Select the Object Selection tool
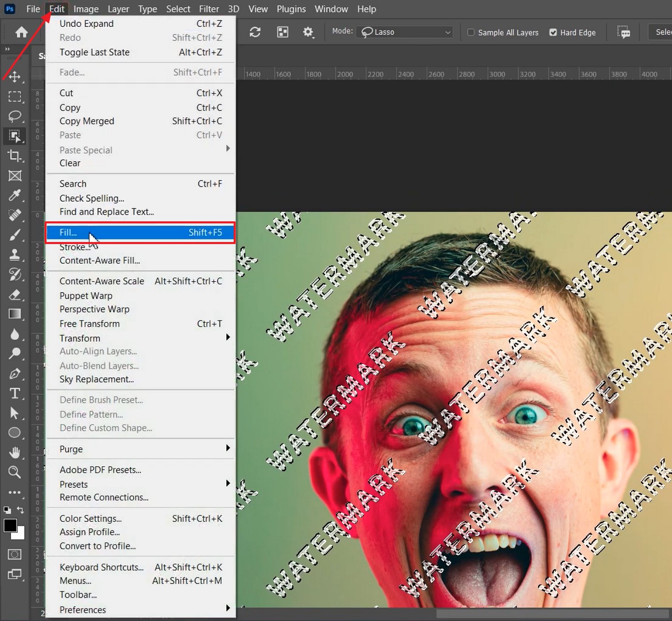The height and width of the screenshot is (621, 672). (x=14, y=136)
